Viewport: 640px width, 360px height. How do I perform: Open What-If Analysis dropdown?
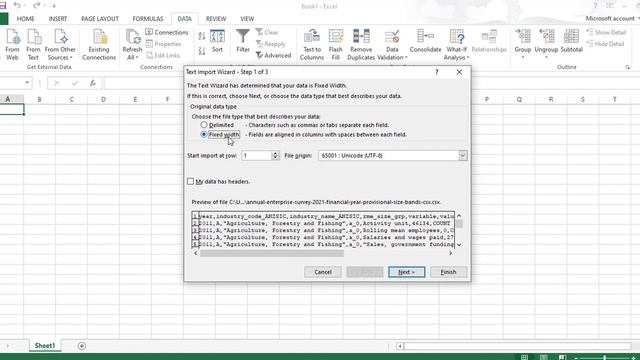point(456,45)
